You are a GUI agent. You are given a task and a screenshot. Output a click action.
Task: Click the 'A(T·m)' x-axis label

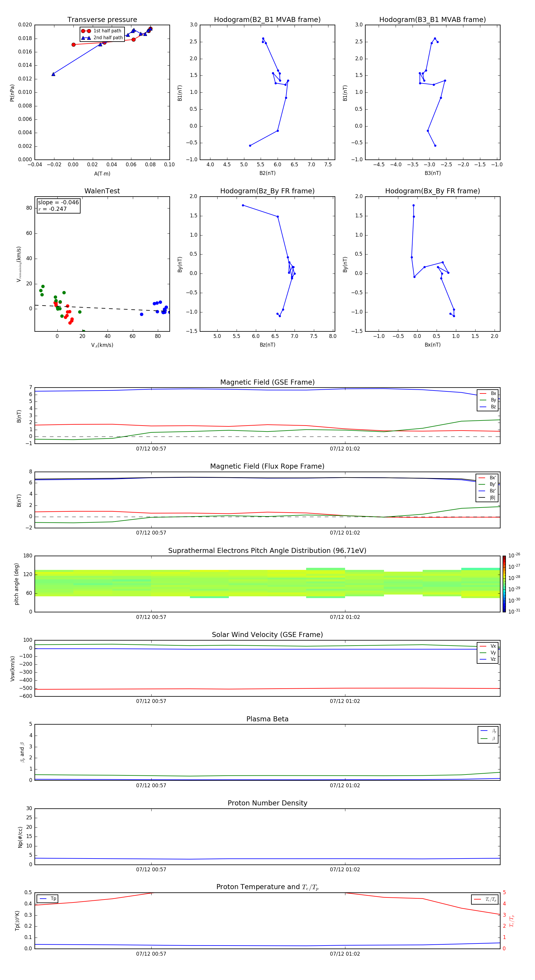point(102,173)
